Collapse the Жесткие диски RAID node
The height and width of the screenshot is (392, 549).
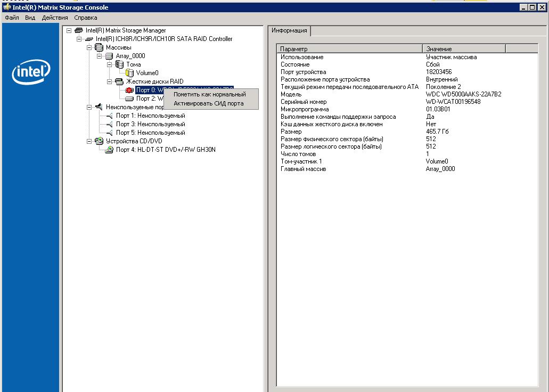(x=110, y=81)
